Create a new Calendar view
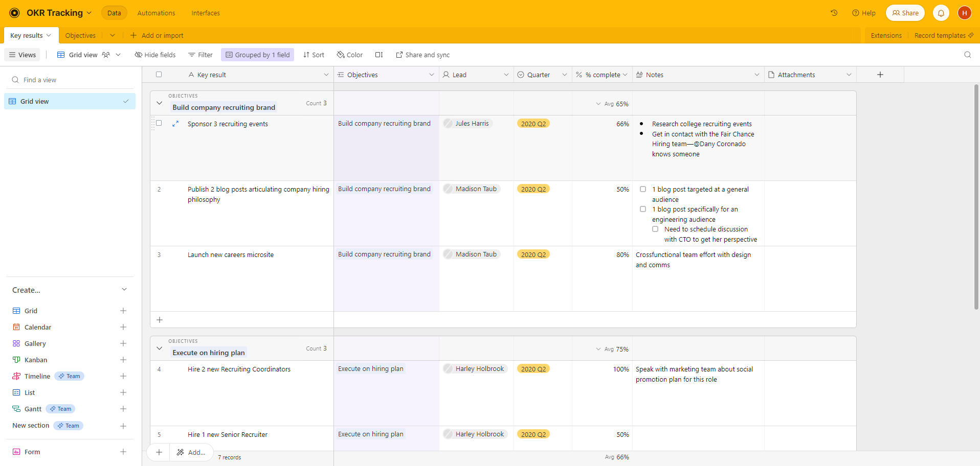 click(38, 327)
